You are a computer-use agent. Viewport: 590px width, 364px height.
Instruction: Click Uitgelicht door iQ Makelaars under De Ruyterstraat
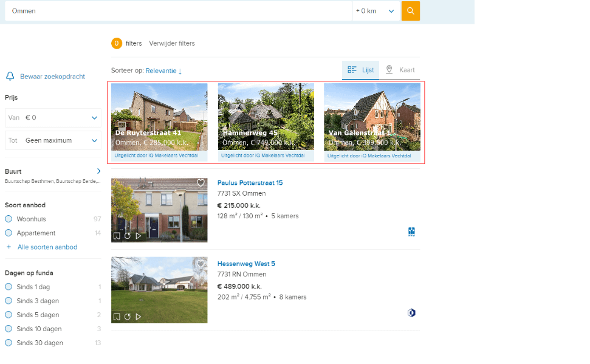156,156
